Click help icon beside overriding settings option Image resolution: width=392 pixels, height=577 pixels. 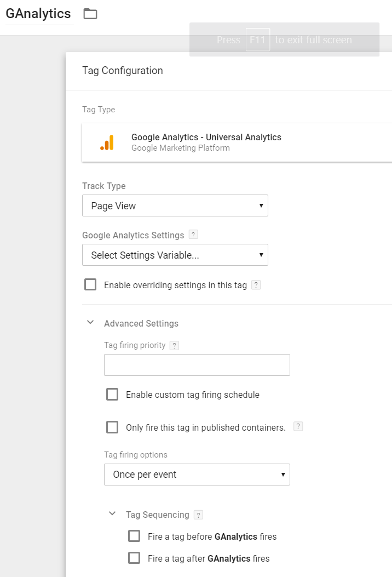point(256,285)
